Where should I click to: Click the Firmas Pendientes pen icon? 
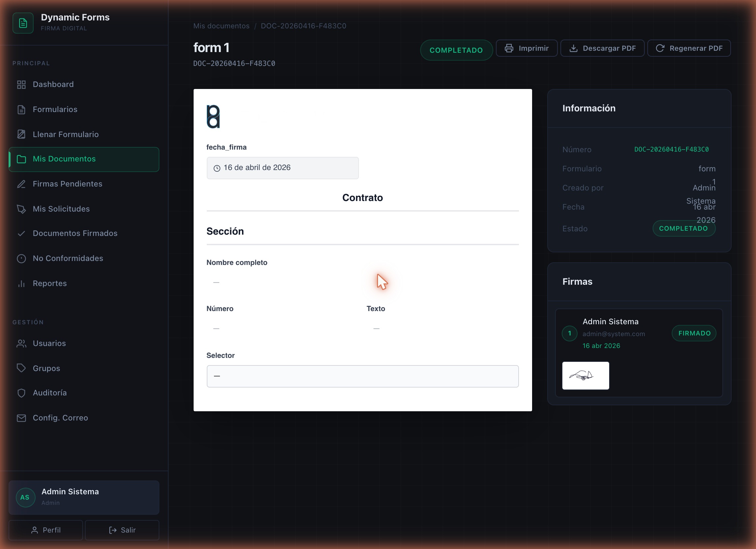click(x=21, y=184)
